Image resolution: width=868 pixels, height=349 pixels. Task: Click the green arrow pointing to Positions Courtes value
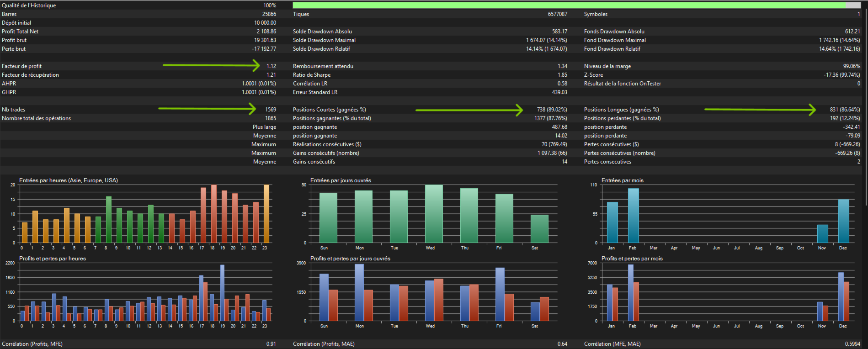click(x=469, y=110)
